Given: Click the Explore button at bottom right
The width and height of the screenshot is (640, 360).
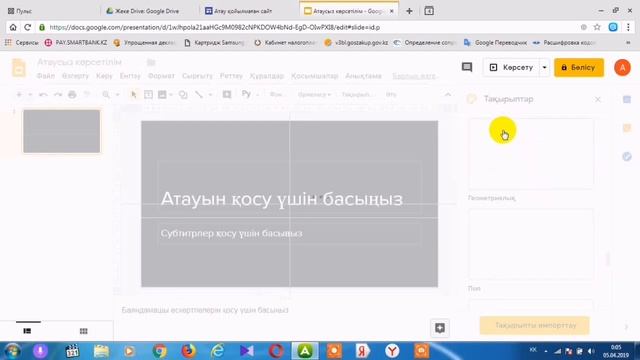Looking at the screenshot, I should (440, 328).
